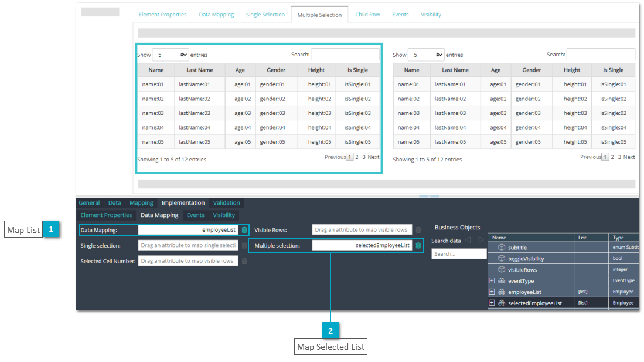644x362 pixels.
Task: Go to next Business Objects search result arrow
Action: (481, 240)
